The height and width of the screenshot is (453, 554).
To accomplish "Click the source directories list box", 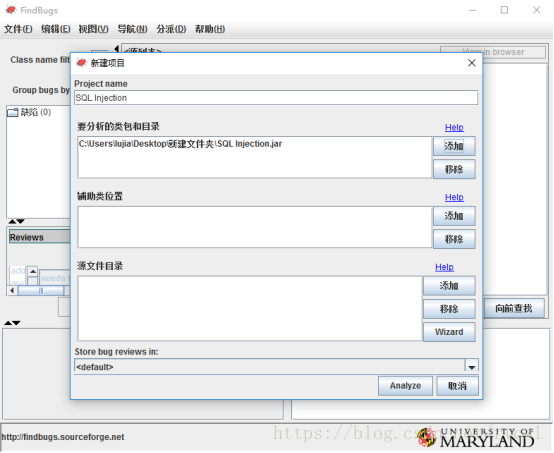I will coord(250,308).
